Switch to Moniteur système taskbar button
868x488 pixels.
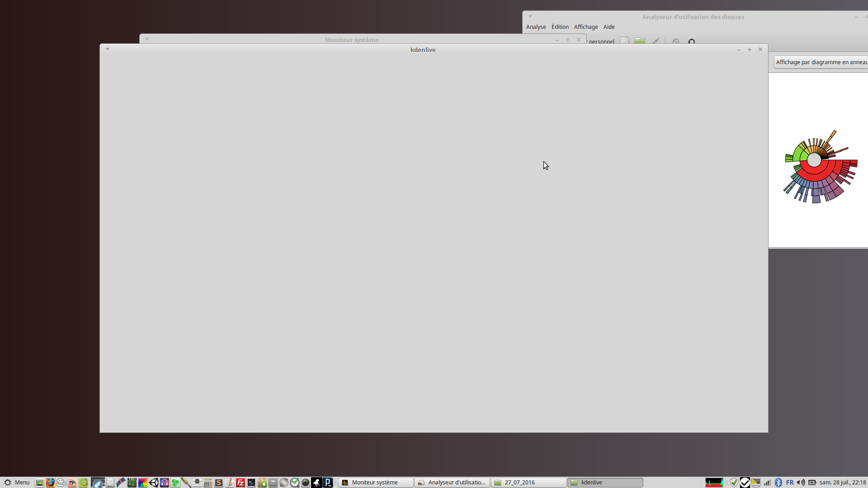click(375, 483)
